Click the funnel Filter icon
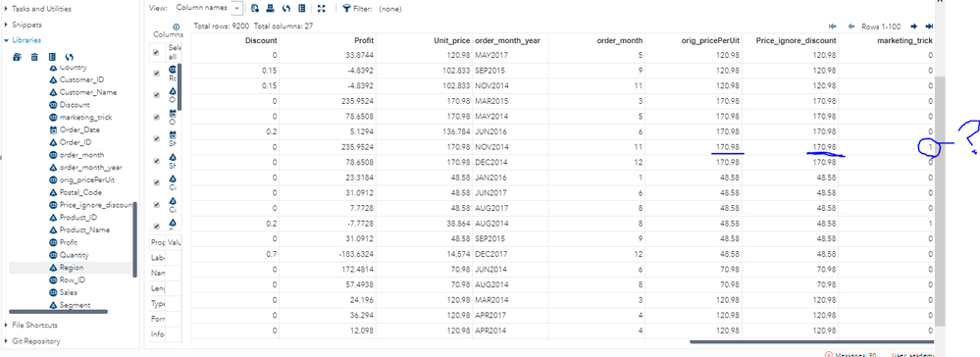This screenshot has width=980, height=357. 346,8
